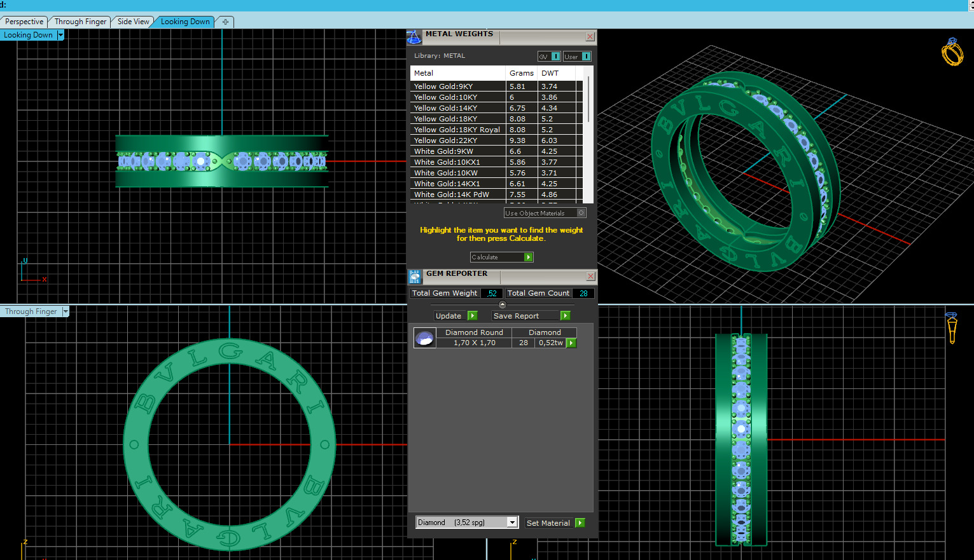
Task: Select the Yellow Gold:9KY row
Action: click(496, 86)
